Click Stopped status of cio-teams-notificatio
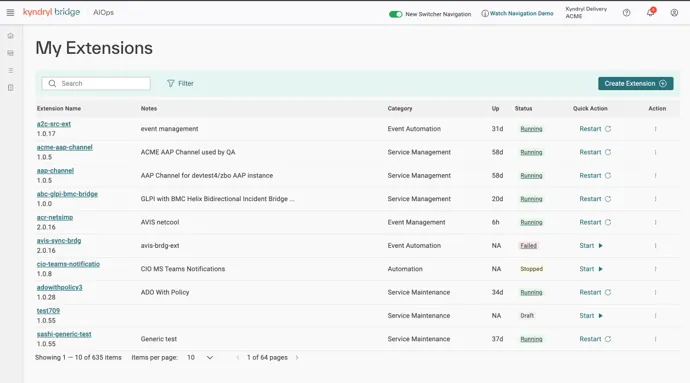The height and width of the screenshot is (383, 690). tap(532, 269)
